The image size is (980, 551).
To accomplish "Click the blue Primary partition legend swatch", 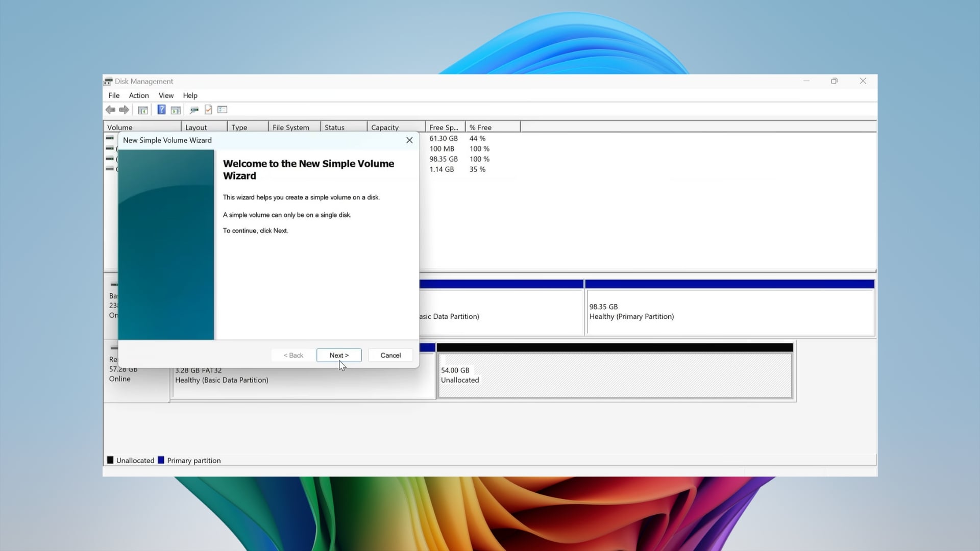I will [162, 460].
